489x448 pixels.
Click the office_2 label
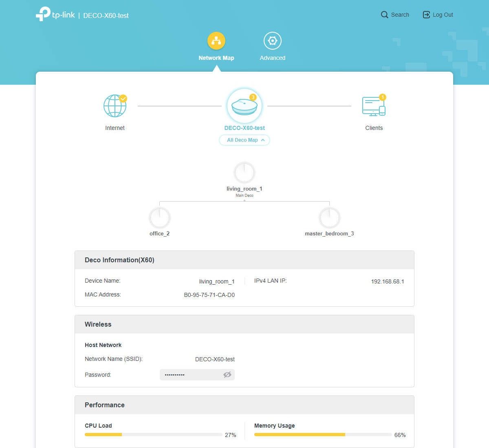160,233
